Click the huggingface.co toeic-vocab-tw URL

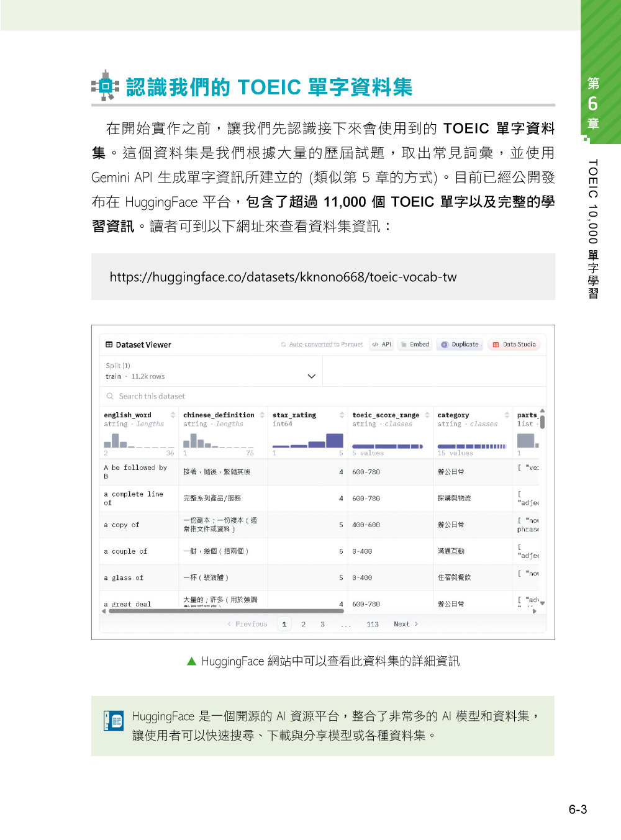point(283,277)
